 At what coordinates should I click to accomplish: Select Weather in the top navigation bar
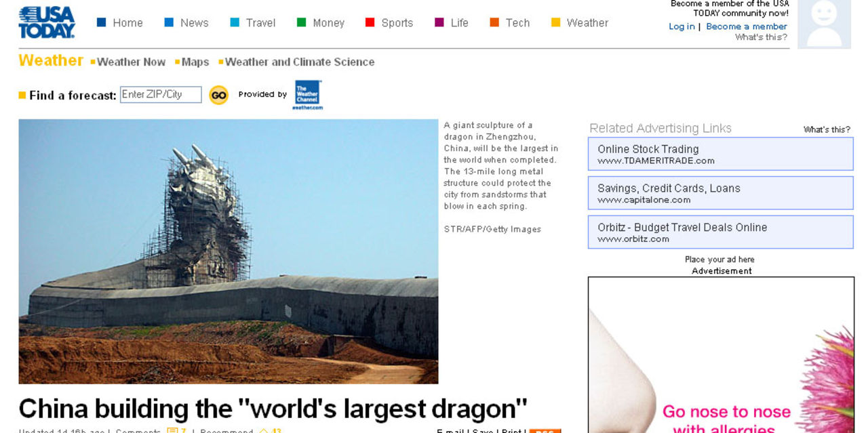tap(588, 23)
